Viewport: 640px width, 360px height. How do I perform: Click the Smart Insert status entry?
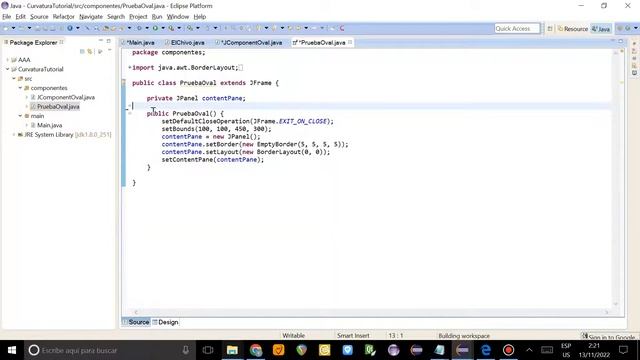(353, 336)
